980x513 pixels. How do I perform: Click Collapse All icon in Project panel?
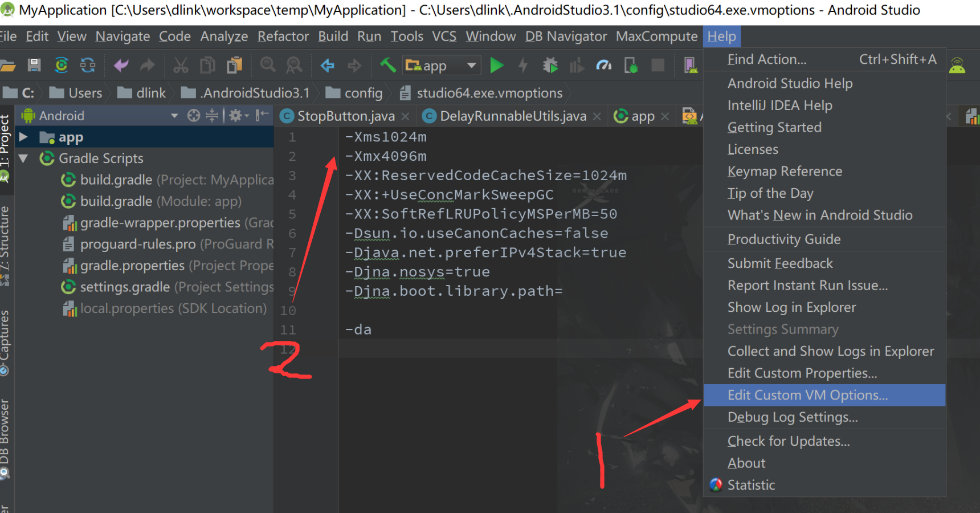(212, 116)
